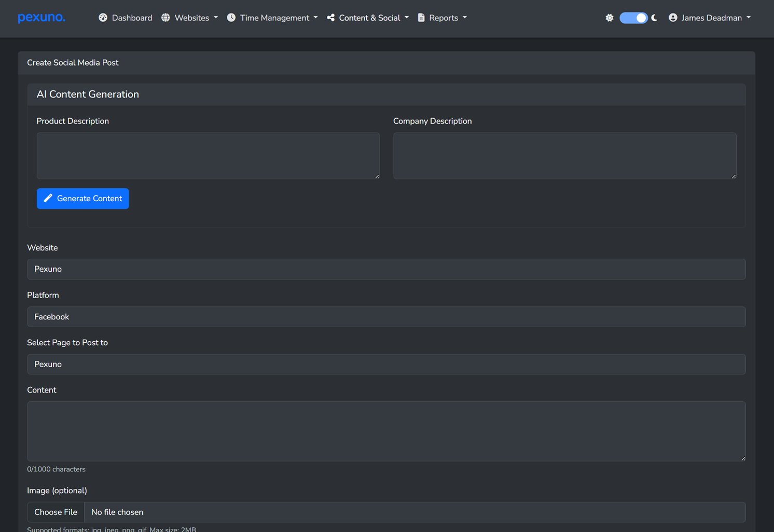Click the 'Image (optional)' label

click(x=57, y=491)
